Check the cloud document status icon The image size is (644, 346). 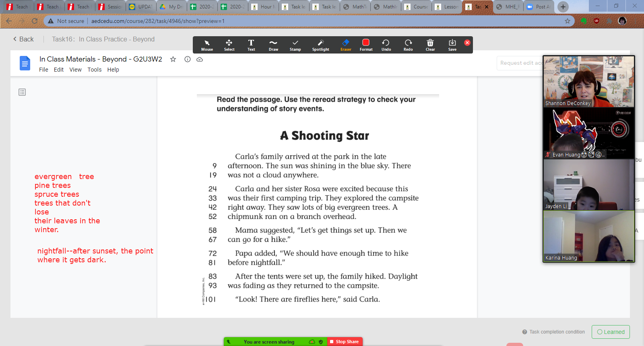pyautogui.click(x=200, y=59)
